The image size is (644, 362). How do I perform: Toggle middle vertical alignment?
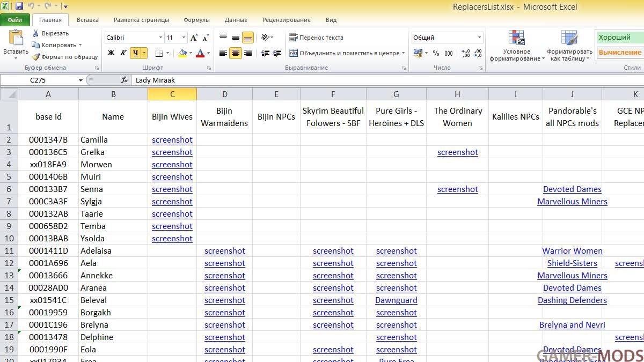(x=236, y=38)
